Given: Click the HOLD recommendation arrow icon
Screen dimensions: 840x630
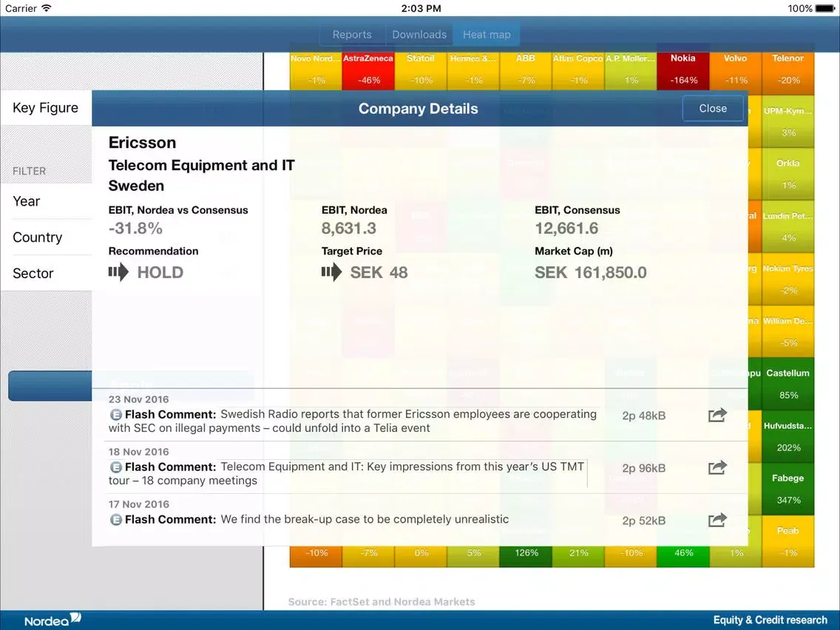Looking at the screenshot, I should point(118,272).
